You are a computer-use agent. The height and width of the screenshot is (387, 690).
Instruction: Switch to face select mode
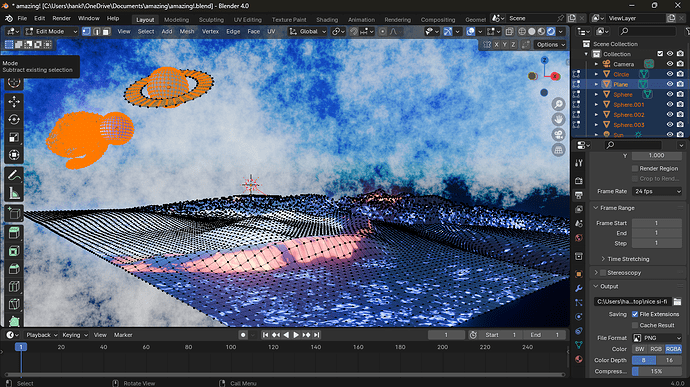click(106, 31)
